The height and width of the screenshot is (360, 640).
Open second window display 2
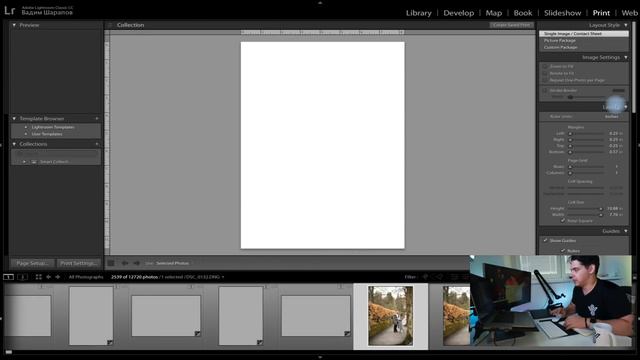(x=22, y=277)
